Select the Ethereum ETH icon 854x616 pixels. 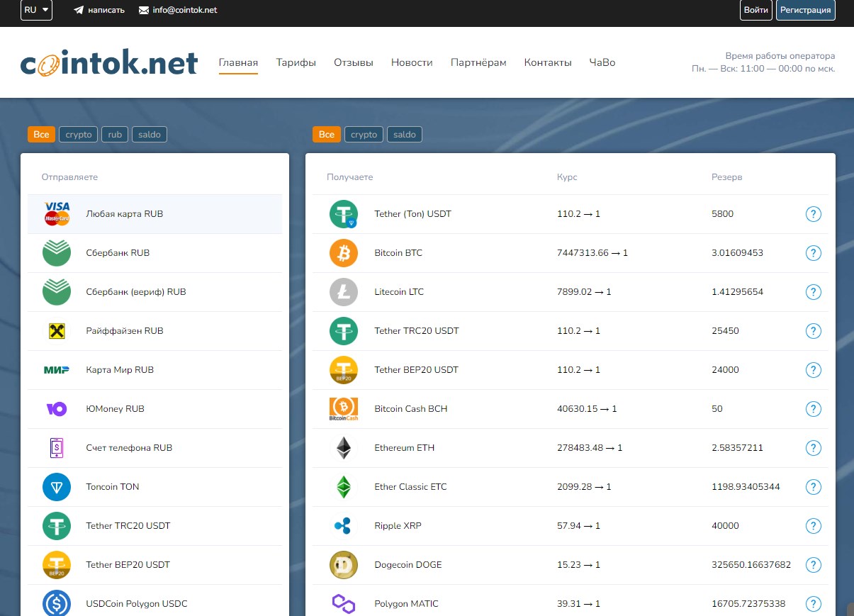pyautogui.click(x=344, y=447)
